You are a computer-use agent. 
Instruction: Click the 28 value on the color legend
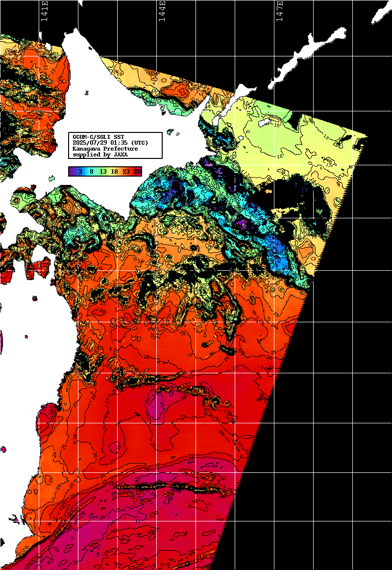(x=137, y=172)
